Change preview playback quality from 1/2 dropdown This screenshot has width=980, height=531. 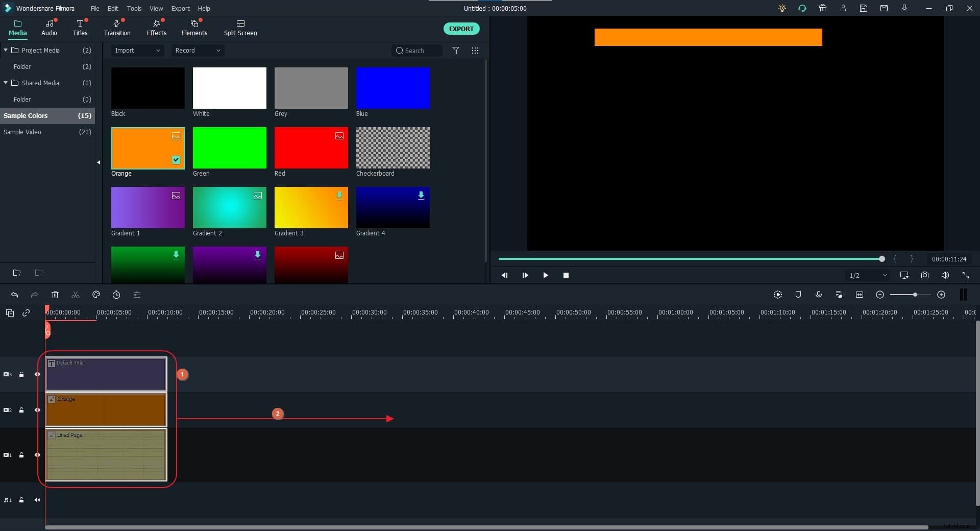[x=868, y=275]
